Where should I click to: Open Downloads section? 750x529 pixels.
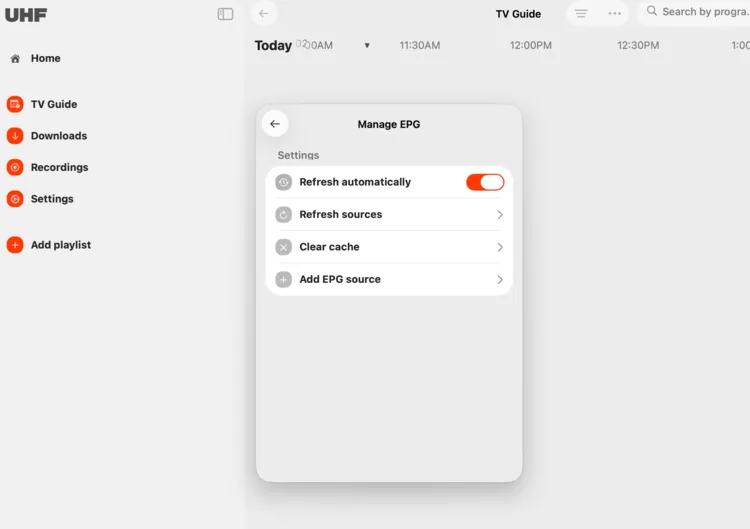pos(59,136)
